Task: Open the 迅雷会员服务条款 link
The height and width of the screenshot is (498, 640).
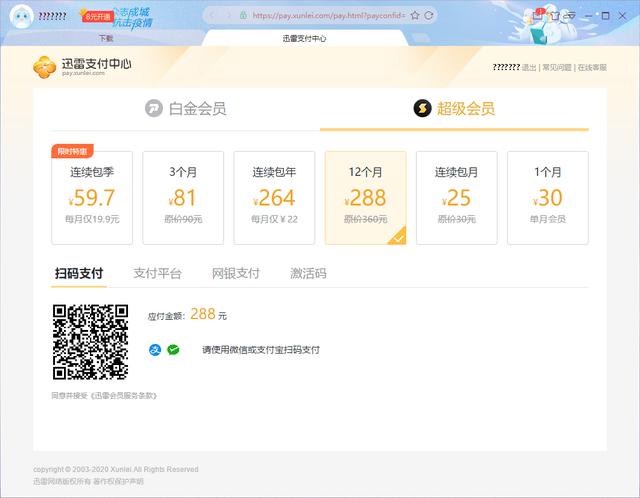Action: 123,395
